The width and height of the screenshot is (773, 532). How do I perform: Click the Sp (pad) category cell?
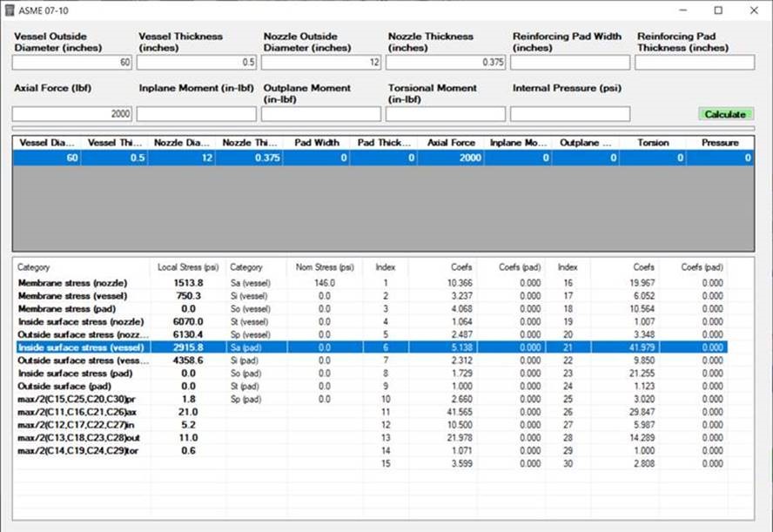click(246, 399)
